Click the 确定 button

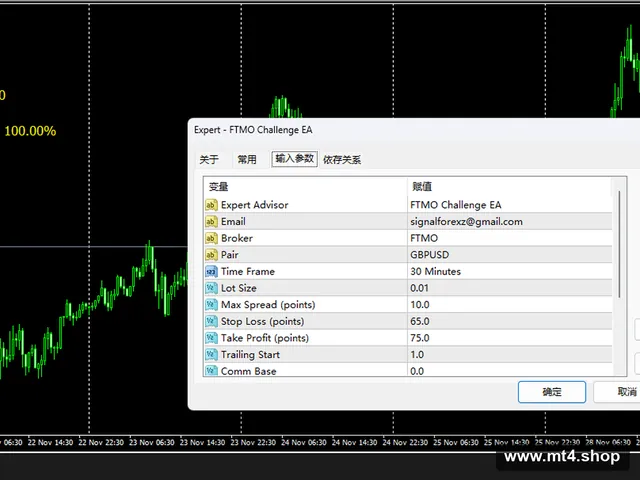552,392
